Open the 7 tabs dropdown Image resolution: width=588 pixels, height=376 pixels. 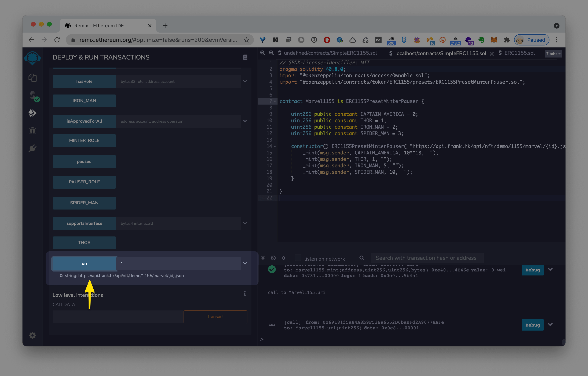(x=553, y=54)
